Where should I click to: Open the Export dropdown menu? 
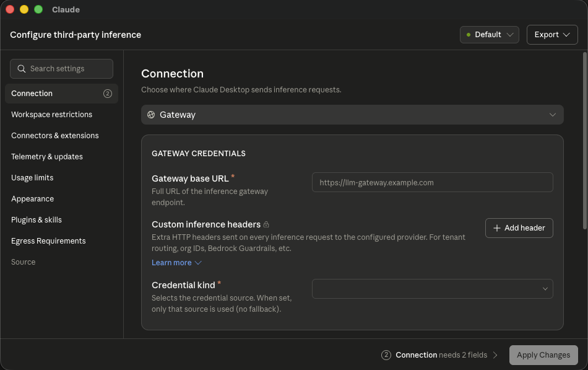[x=552, y=35]
